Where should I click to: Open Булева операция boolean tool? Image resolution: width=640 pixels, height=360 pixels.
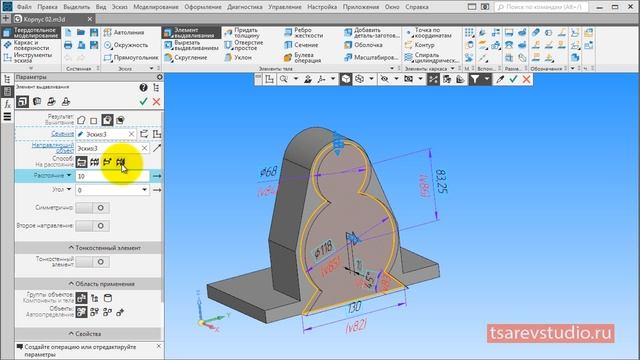(x=303, y=58)
